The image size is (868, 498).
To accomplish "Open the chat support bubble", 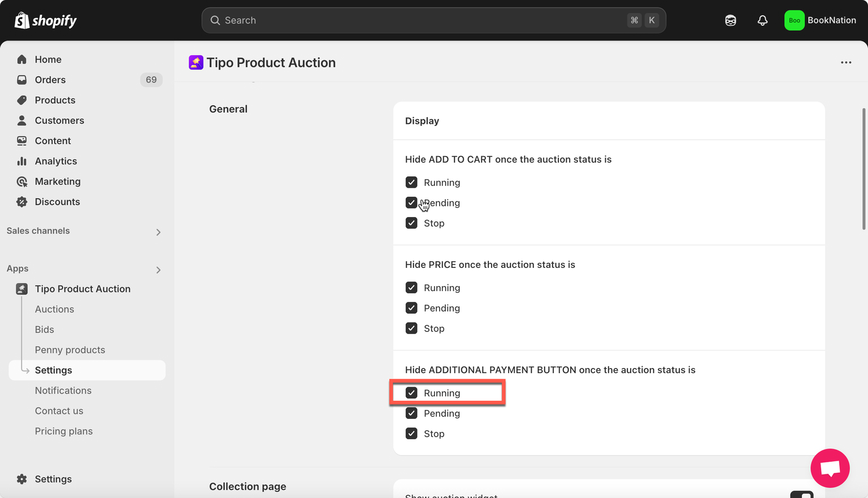I will pyautogui.click(x=830, y=468).
